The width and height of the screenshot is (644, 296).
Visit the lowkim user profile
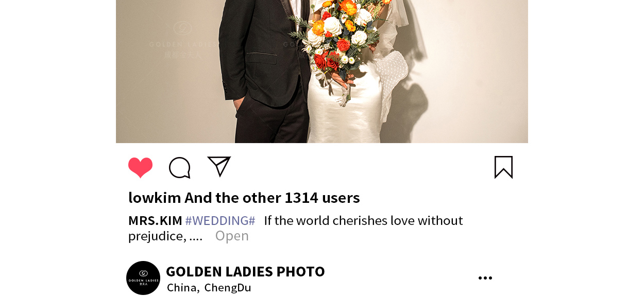point(155,198)
